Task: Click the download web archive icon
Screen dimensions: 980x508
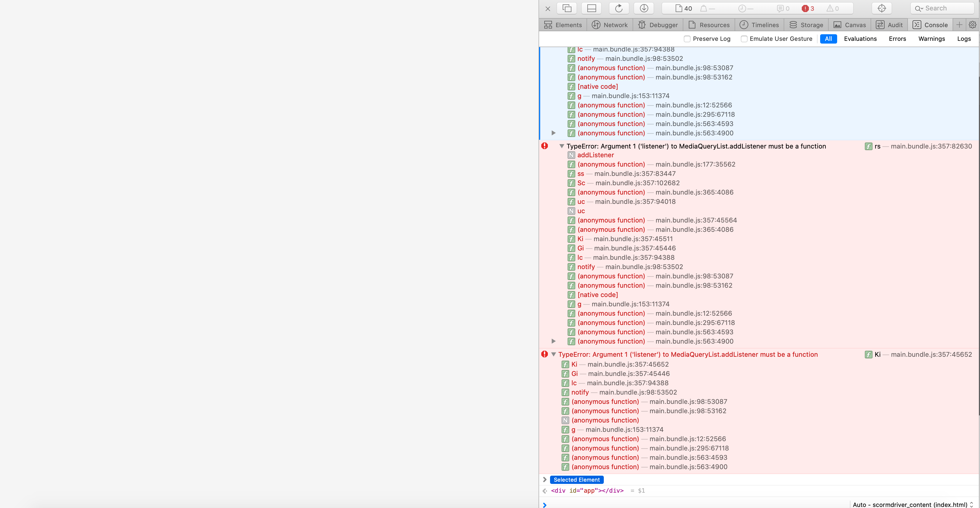Action: (x=644, y=8)
